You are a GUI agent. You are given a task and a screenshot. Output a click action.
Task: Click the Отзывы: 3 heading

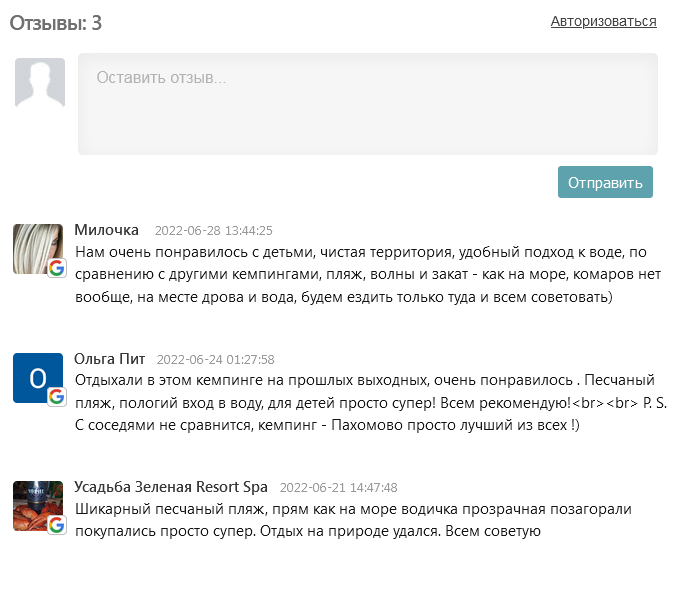click(56, 22)
